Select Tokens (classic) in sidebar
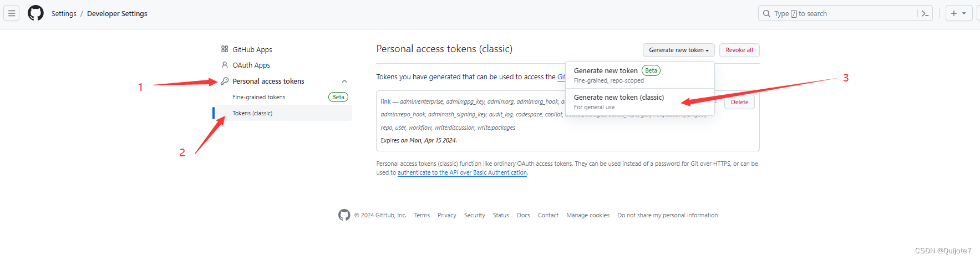This screenshot has width=980, height=260. point(252,113)
